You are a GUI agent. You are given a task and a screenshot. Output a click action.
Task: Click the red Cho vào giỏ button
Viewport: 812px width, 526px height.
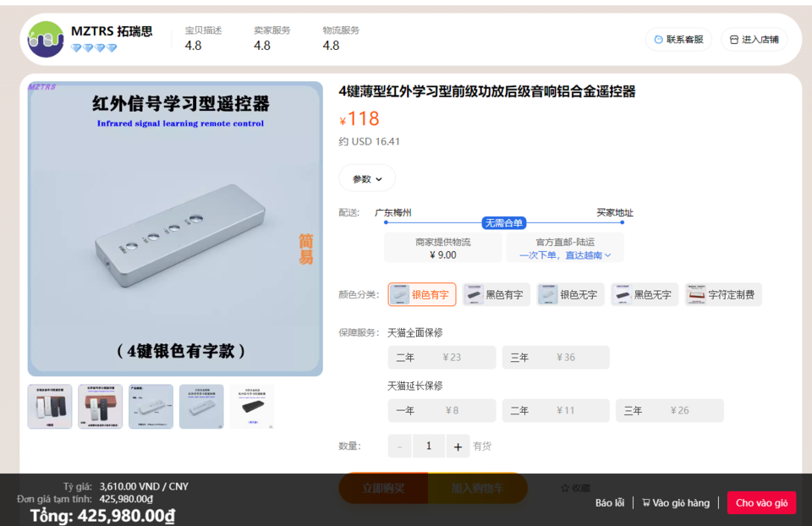[x=761, y=502]
